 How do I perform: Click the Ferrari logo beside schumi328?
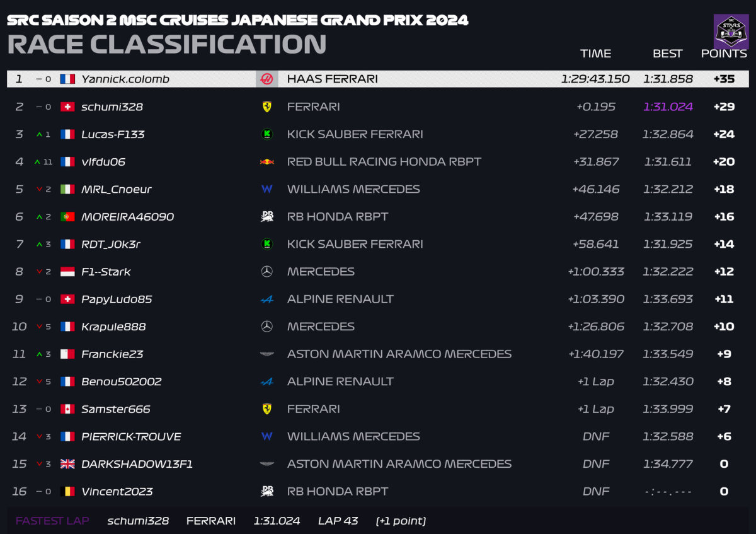coord(266,107)
